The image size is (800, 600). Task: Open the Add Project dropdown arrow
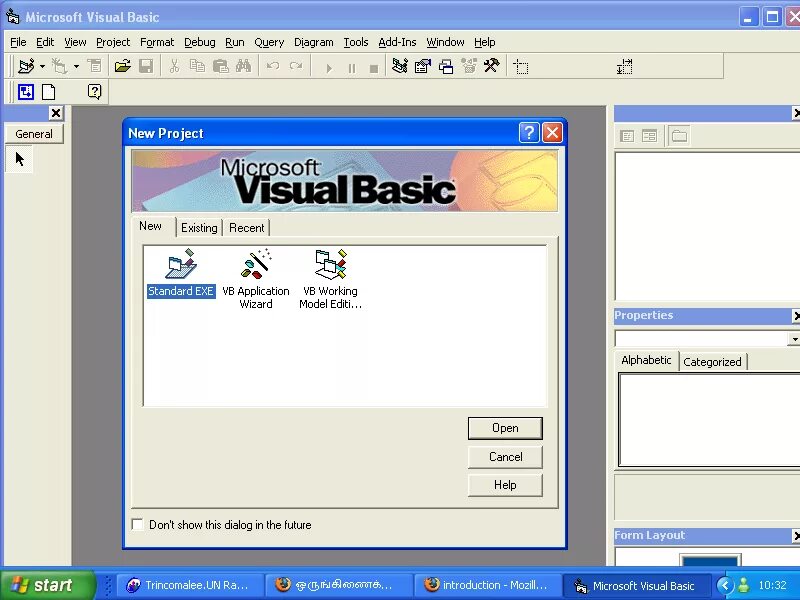[x=42, y=66]
